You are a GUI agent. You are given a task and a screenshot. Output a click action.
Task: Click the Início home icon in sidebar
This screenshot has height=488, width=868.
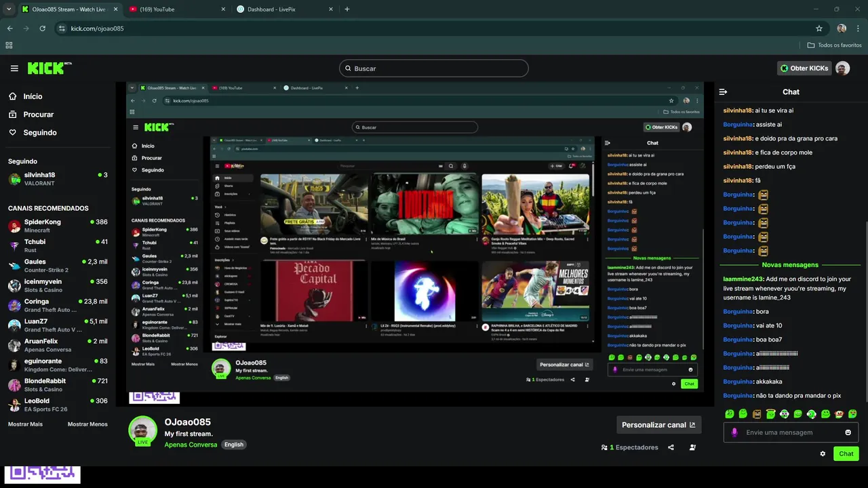click(13, 96)
